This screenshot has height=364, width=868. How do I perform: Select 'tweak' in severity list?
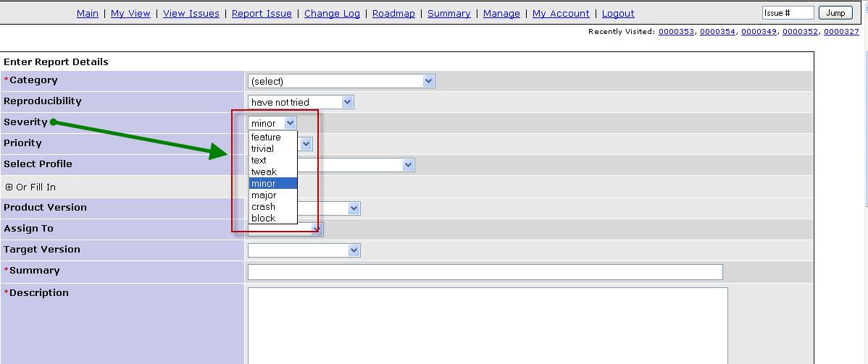pyautogui.click(x=264, y=172)
